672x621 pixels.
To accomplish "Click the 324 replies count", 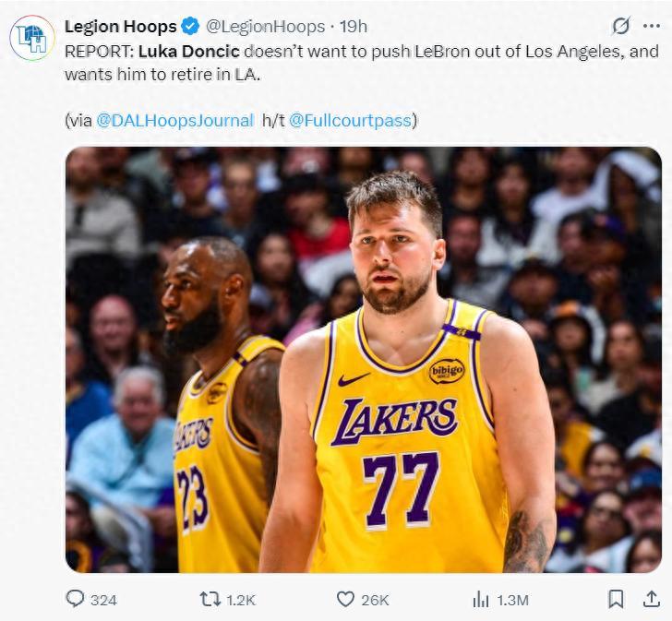I will pyautogui.click(x=104, y=600).
